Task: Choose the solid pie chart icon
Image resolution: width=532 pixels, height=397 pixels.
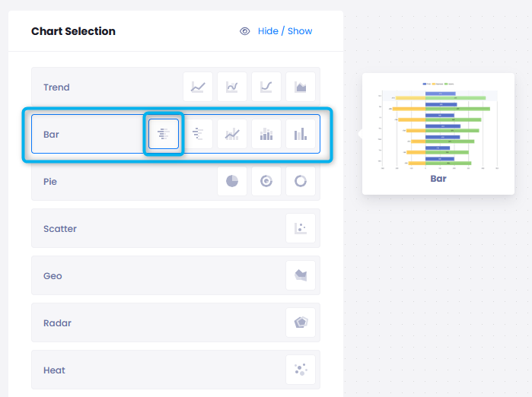Action: (232, 182)
